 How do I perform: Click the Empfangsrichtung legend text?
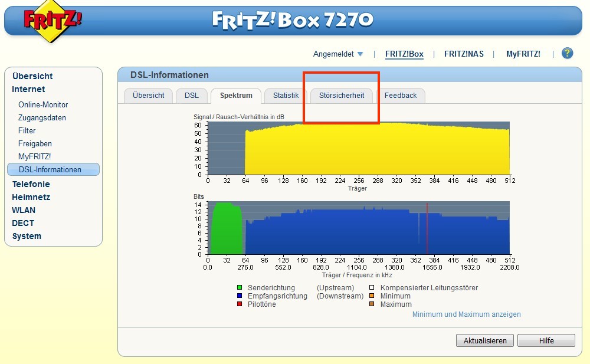(277, 296)
